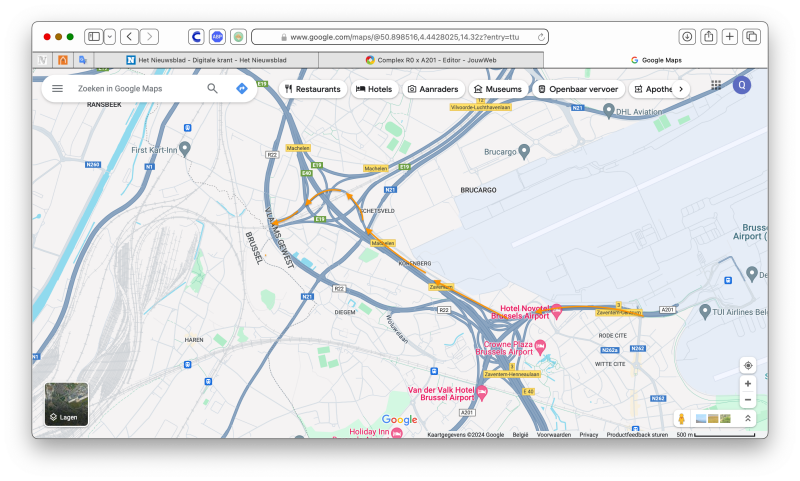Open the first blue-sky photo thumbnail
Image resolution: width=800 pixels, height=481 pixels.
coord(701,419)
